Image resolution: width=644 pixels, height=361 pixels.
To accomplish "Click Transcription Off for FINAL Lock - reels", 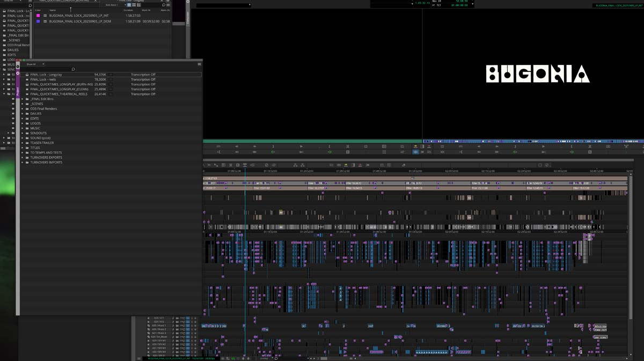I will 143,79.
